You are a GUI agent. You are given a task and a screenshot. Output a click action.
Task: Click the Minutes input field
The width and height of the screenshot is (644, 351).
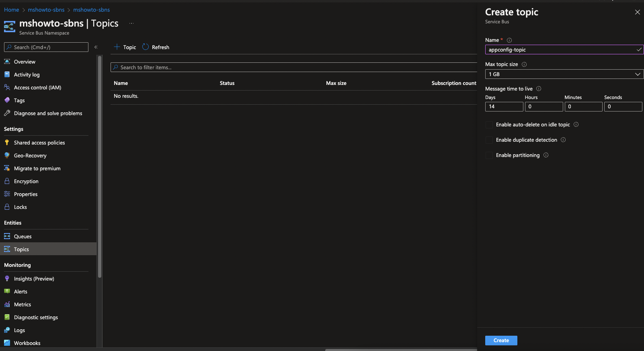pos(583,106)
